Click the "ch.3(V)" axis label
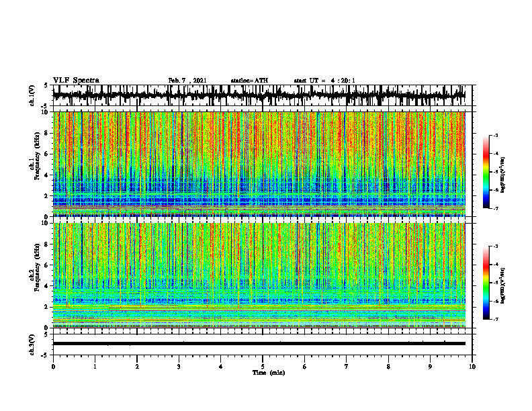The width and height of the screenshot is (532, 411). click(x=32, y=345)
